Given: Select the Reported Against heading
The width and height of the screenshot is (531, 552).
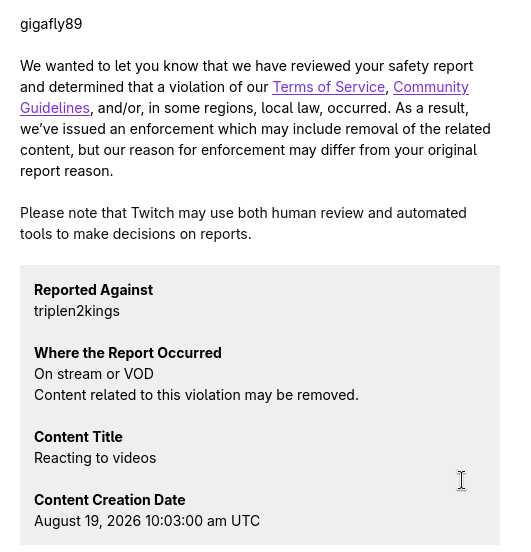Looking at the screenshot, I should [x=93, y=290].
